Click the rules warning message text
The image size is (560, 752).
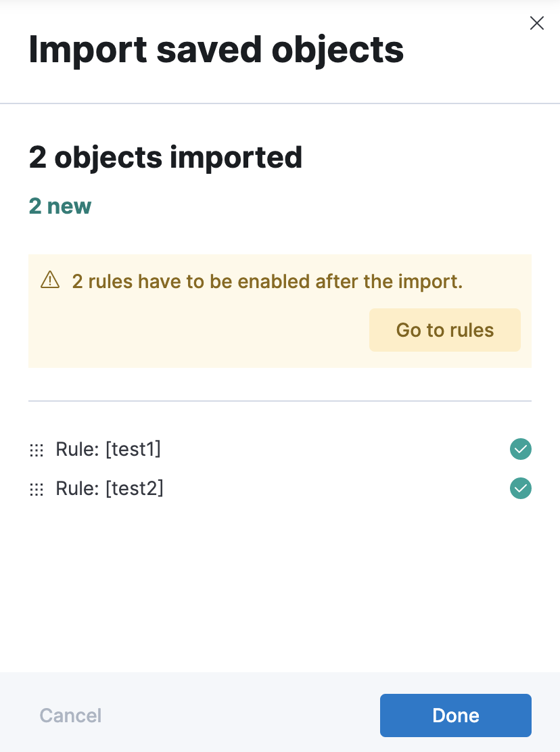268,281
